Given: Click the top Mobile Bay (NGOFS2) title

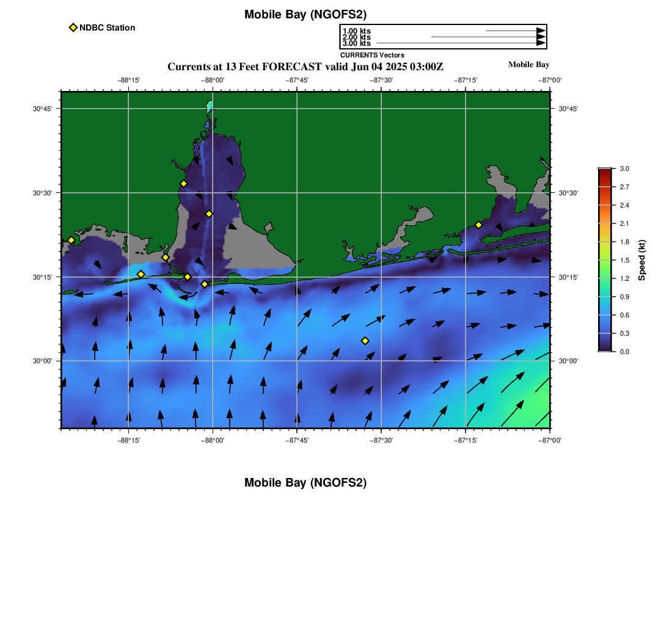Looking at the screenshot, I should (x=305, y=15).
